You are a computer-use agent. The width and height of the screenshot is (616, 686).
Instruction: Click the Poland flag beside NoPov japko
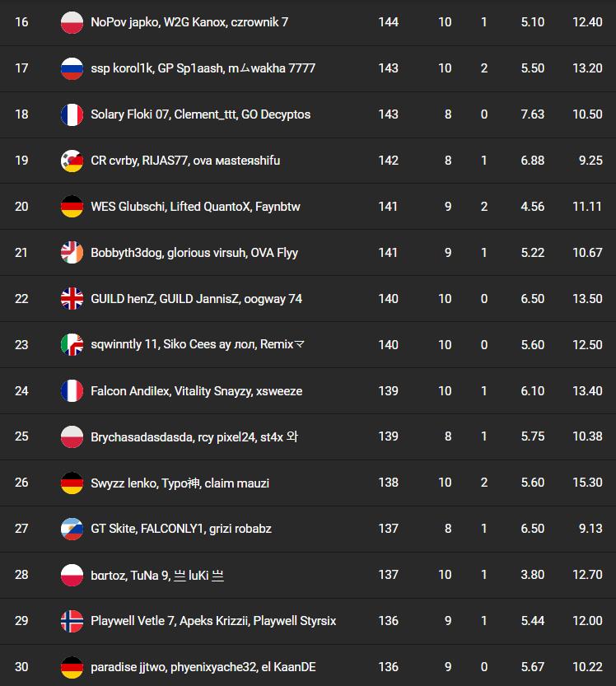click(72, 22)
